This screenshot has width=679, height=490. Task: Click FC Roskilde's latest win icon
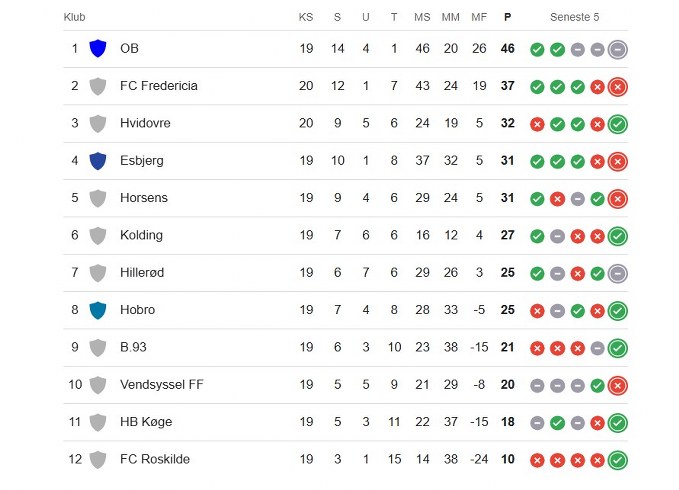coord(617,460)
